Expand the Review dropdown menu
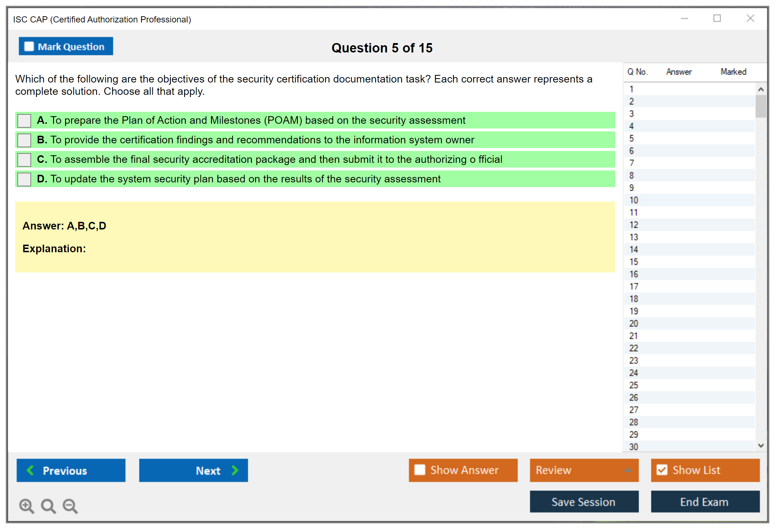778x532 pixels. pyautogui.click(x=628, y=470)
